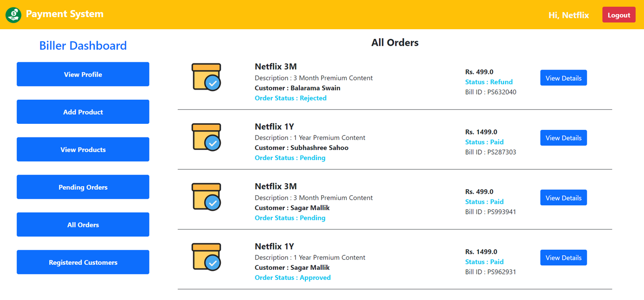The width and height of the screenshot is (644, 300).
Task: View details of bill PS632040
Action: click(x=563, y=78)
